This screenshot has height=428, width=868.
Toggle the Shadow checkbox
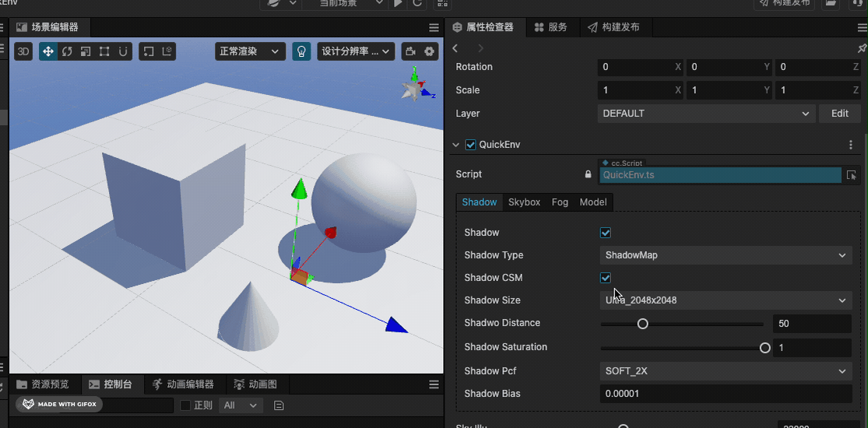(x=606, y=233)
